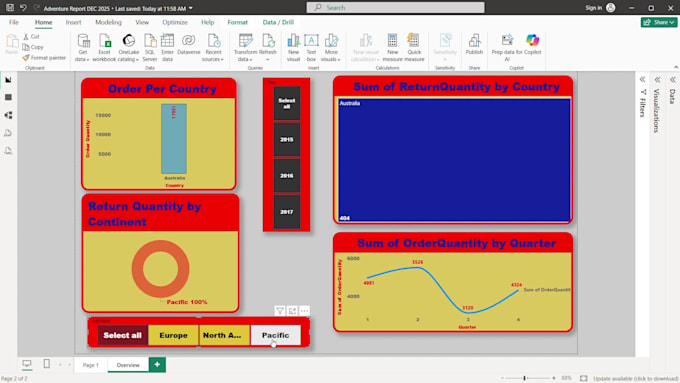
Task: Import from Excel workbook
Action: click(x=105, y=48)
